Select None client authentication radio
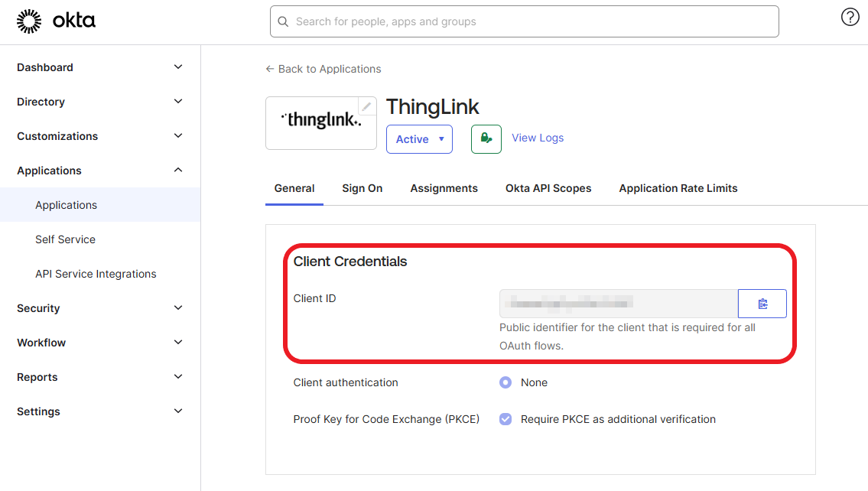This screenshot has width=868, height=491. pos(506,382)
